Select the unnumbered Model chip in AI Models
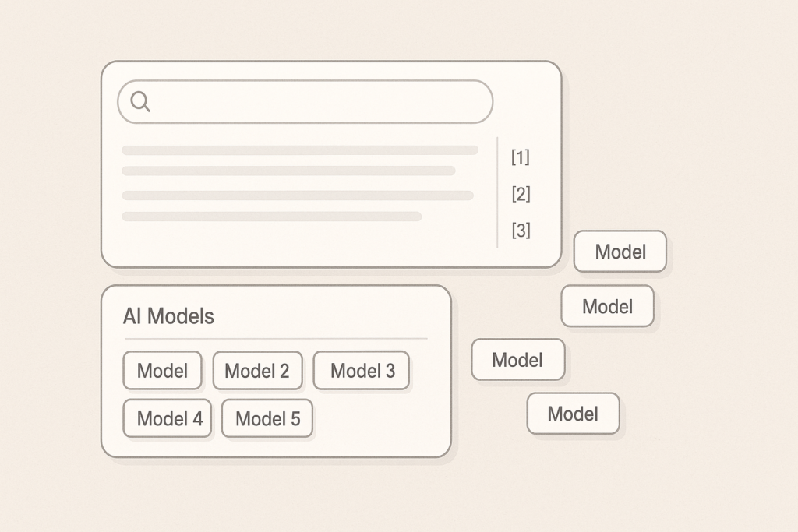798x532 pixels. (x=162, y=370)
